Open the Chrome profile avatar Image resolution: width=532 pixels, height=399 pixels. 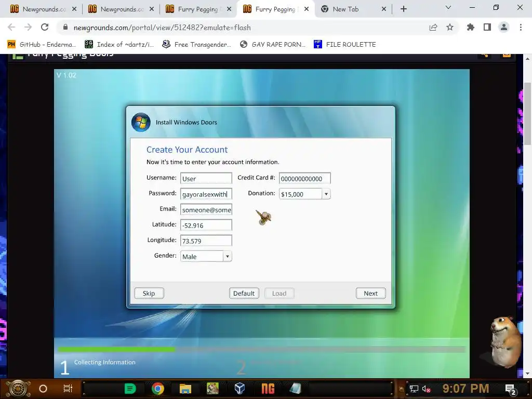pyautogui.click(x=504, y=27)
